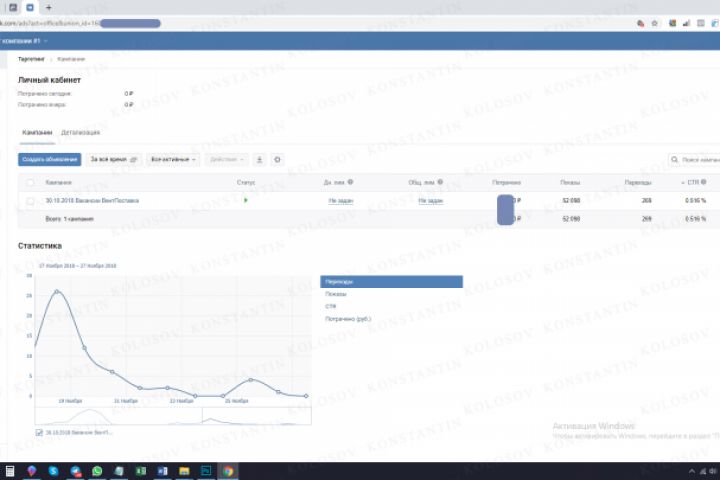Click Кампании breadcrumb link
This screenshot has width=720, height=480.
[71, 59]
